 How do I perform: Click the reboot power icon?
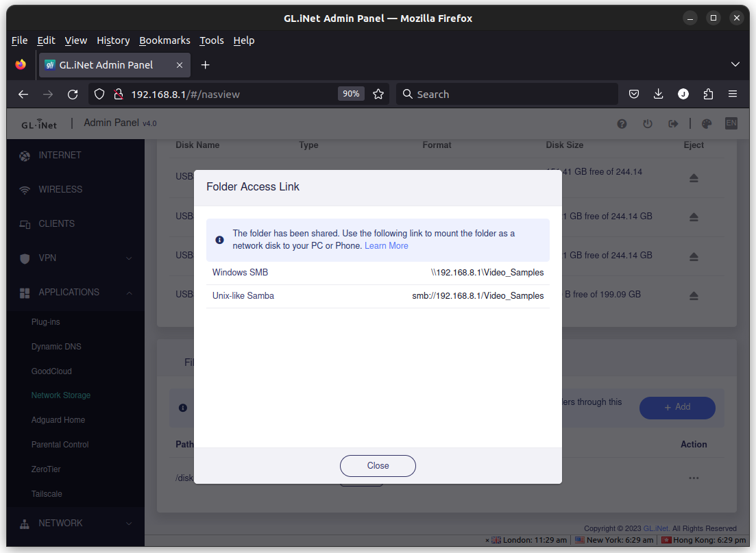tap(648, 124)
